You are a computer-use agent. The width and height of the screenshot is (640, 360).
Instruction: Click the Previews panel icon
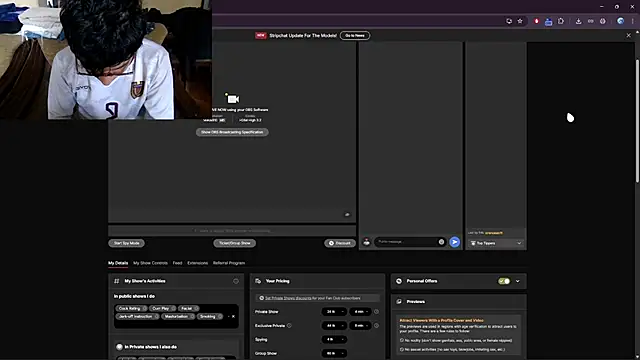click(x=399, y=302)
